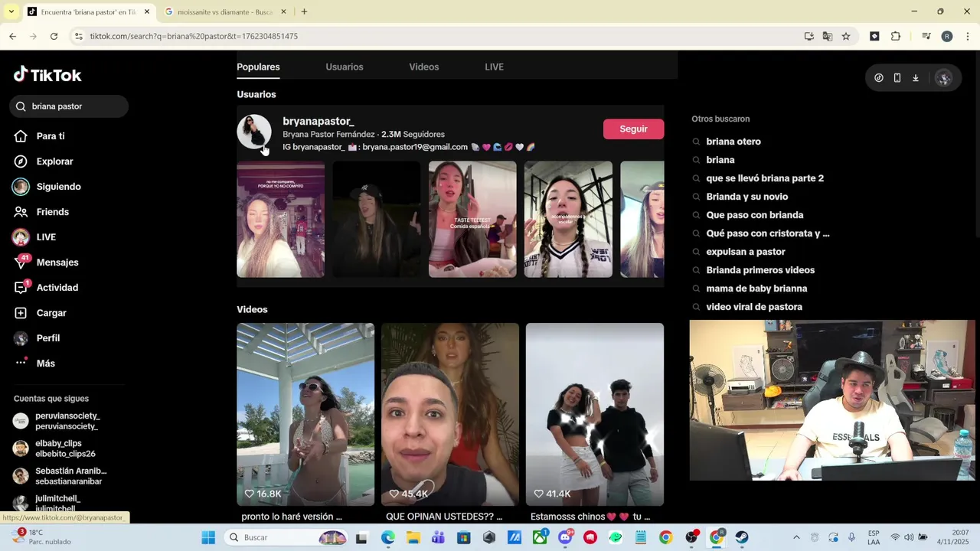Go back in browser history

pyautogui.click(x=13, y=36)
